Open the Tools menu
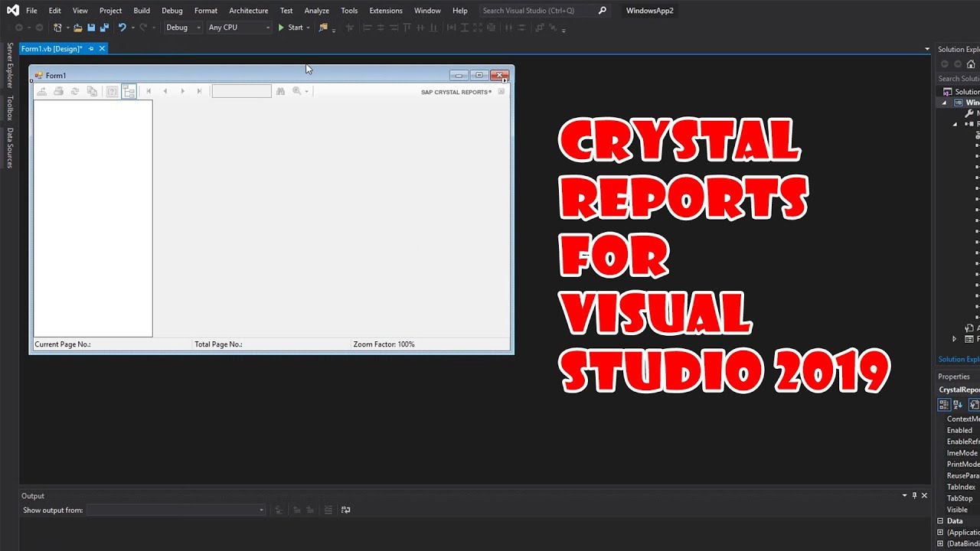The image size is (980, 551). pos(349,11)
